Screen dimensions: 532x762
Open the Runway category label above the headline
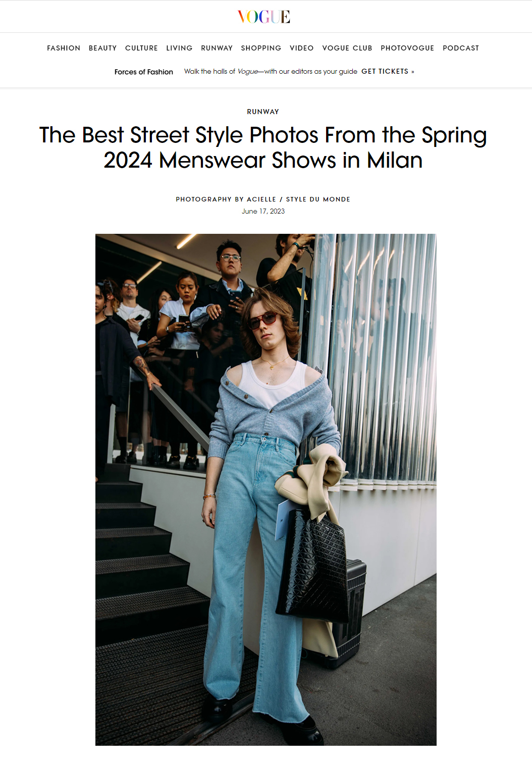tap(263, 112)
